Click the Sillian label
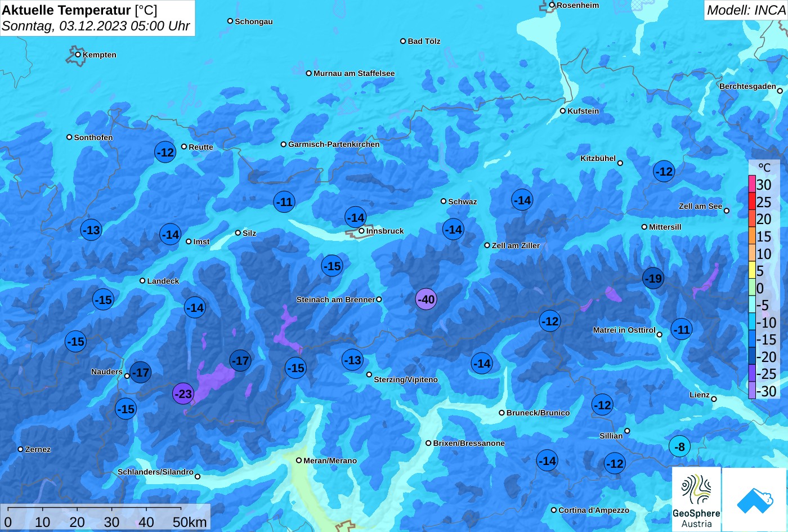Viewport: 788px width, 532px height. point(611,436)
